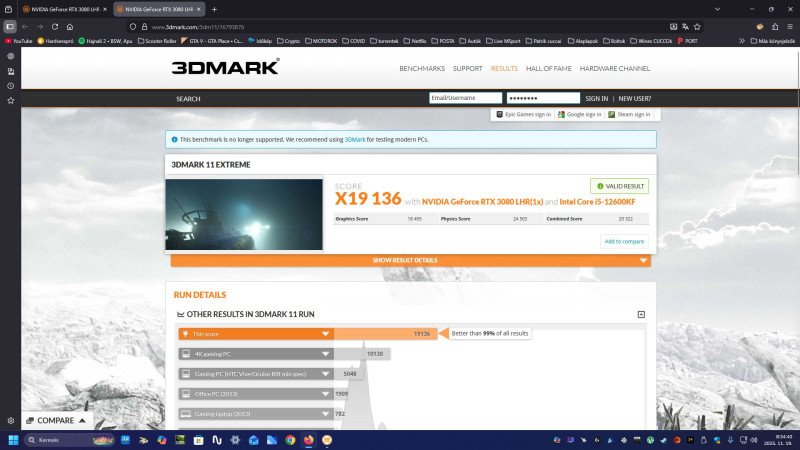Open the RESULTS menu
Image resolution: width=800 pixels, height=450 pixels.
click(x=504, y=68)
